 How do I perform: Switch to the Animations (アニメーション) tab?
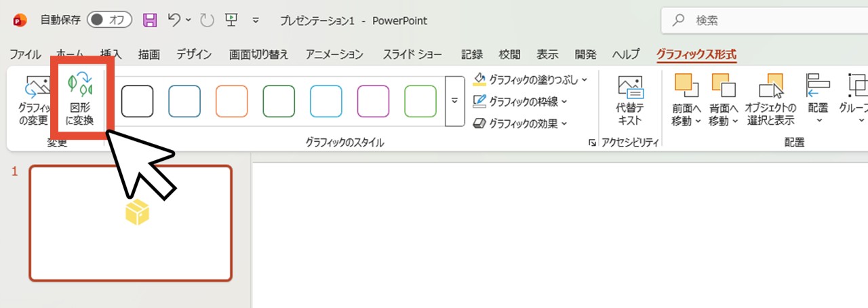[x=334, y=54]
